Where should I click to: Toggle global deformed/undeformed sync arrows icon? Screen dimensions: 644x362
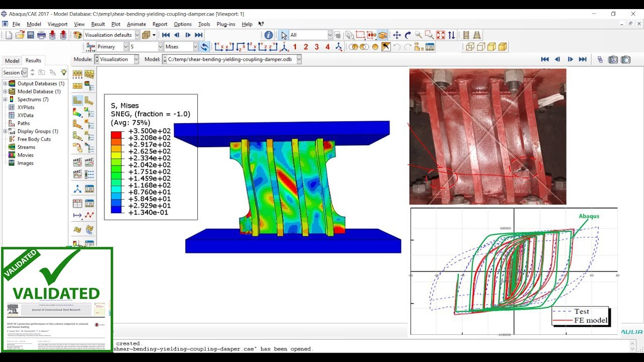click(x=204, y=47)
